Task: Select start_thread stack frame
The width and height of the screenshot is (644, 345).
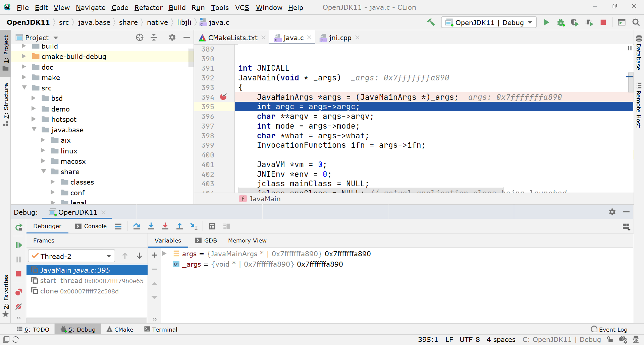Action: tap(87, 281)
